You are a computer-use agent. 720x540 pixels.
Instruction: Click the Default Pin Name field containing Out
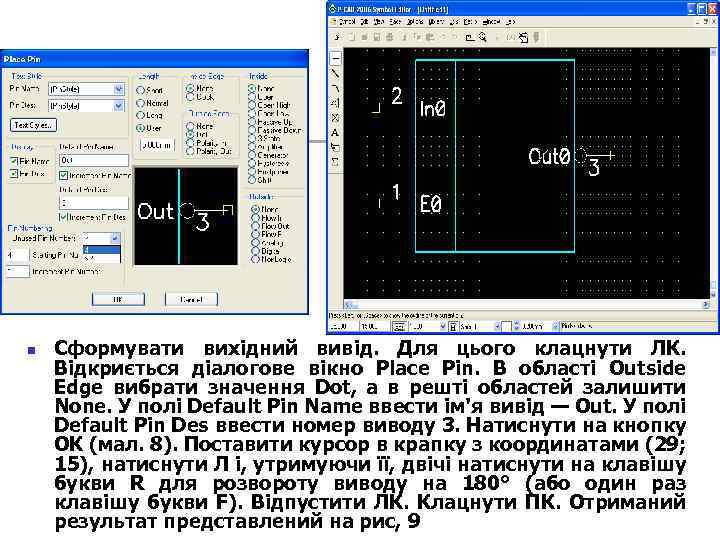coord(94,160)
